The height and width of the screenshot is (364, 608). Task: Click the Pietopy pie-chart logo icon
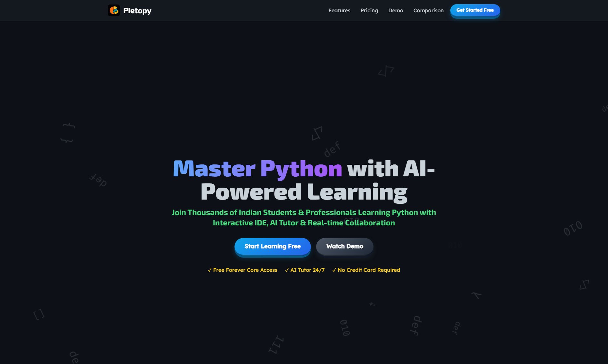[x=114, y=10]
